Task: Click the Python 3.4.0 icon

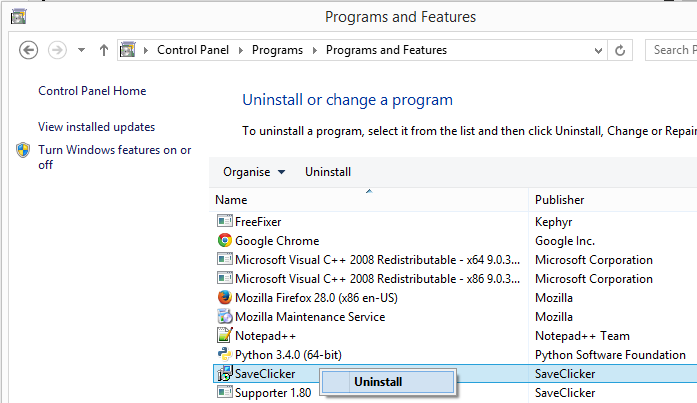Action: point(225,355)
